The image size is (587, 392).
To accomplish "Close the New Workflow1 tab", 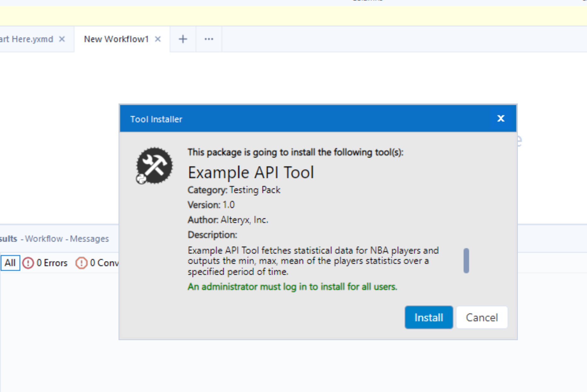I will [x=158, y=39].
